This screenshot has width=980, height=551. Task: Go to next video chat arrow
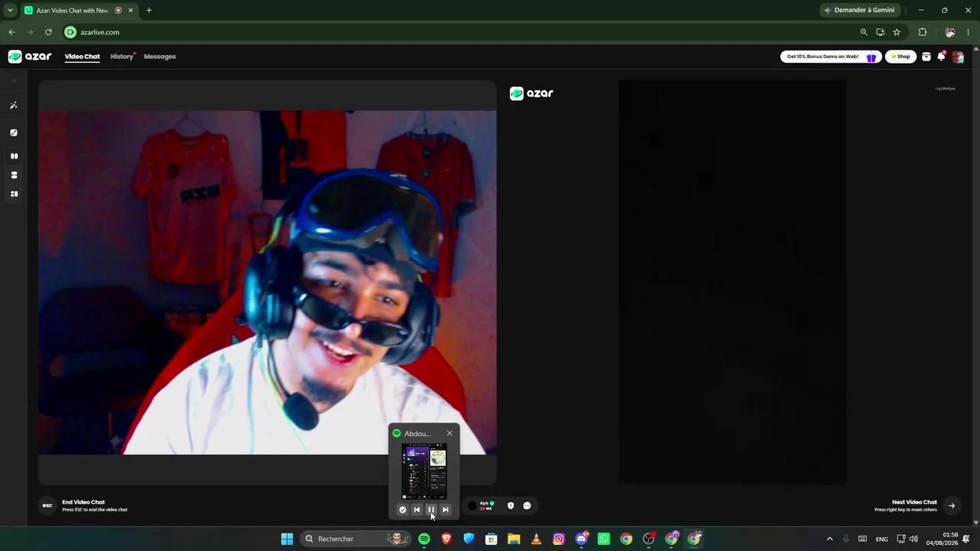click(x=952, y=506)
